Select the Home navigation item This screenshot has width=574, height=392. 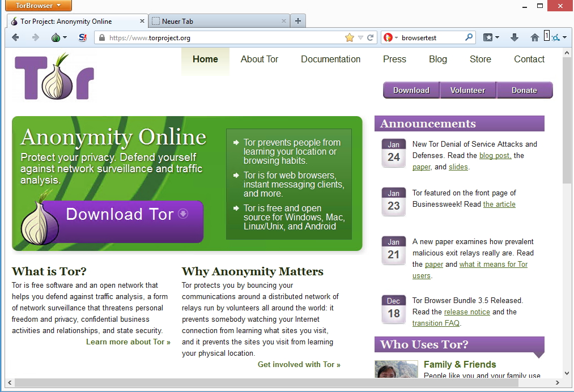pos(205,59)
